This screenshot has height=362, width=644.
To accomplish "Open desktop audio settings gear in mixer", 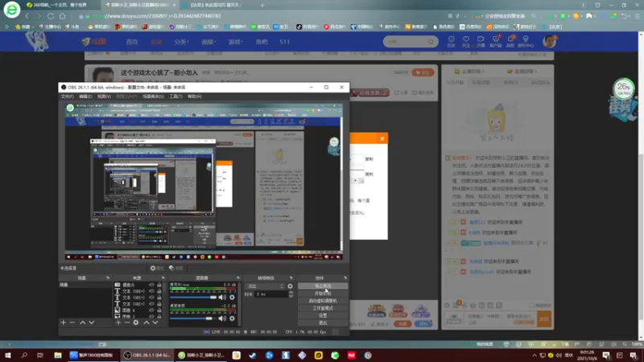I will pos(232,318).
